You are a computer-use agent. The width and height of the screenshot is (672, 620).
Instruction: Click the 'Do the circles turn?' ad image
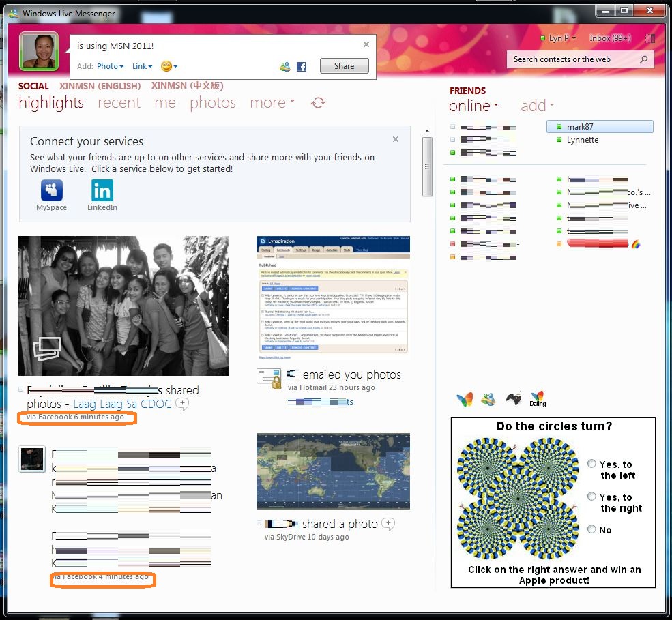pos(518,499)
